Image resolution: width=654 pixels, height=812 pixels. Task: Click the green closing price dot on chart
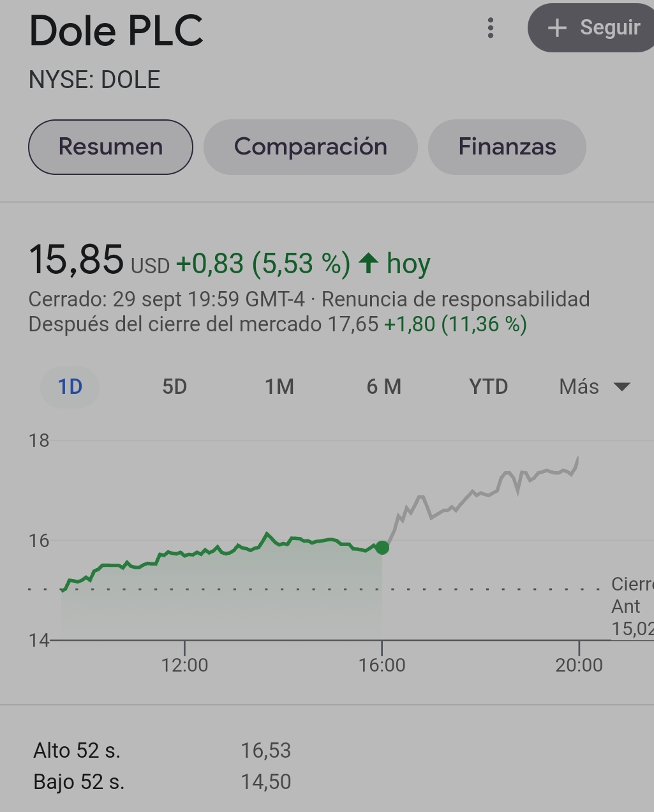(x=382, y=547)
